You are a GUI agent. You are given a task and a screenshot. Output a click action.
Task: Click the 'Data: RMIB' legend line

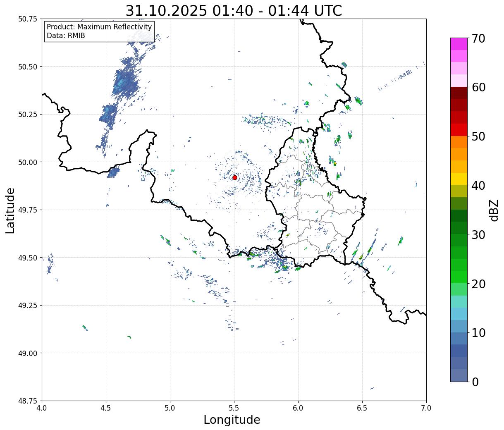pos(66,36)
